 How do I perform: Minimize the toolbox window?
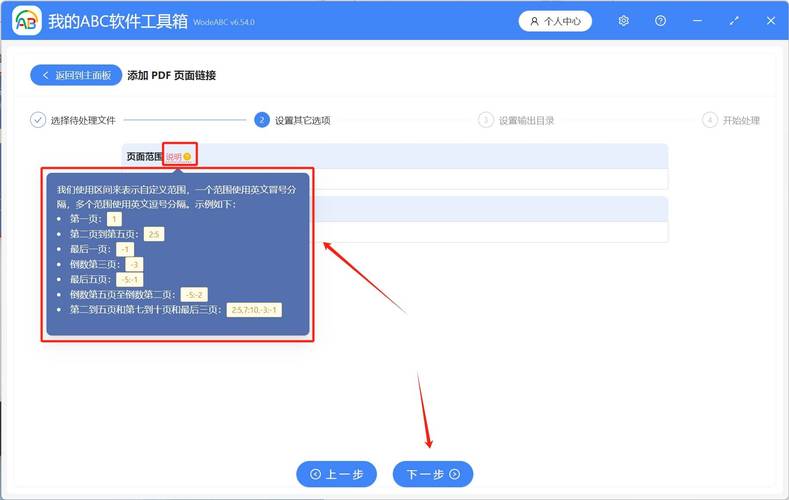click(697, 21)
